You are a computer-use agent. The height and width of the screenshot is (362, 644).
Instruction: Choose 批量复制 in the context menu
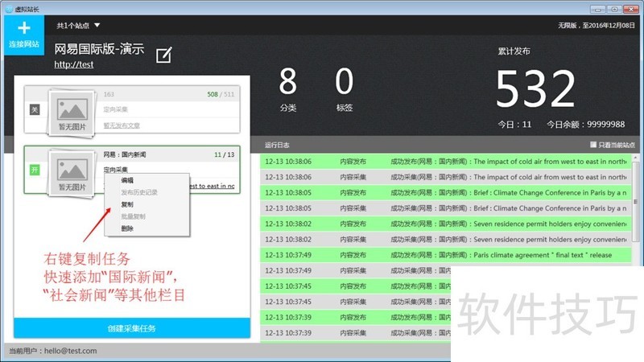pos(133,216)
